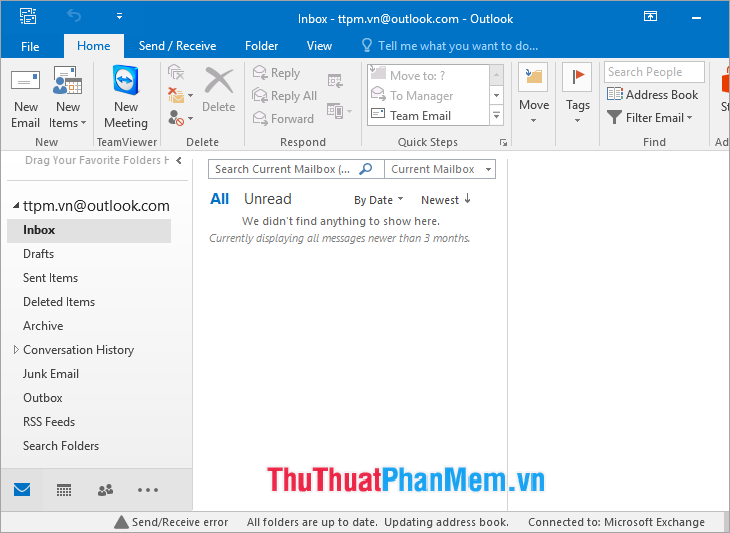Show All messages filter
The image size is (730, 533).
point(219,199)
